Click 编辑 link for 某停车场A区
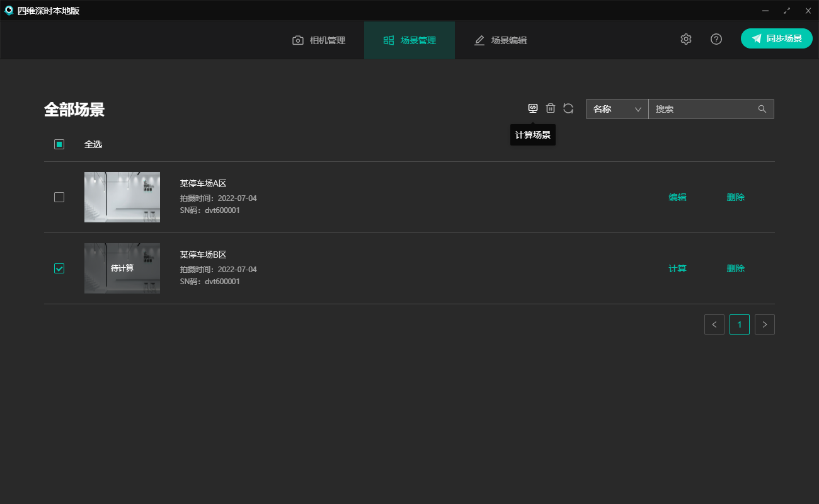Screen dimensions: 819x504 click(677, 197)
